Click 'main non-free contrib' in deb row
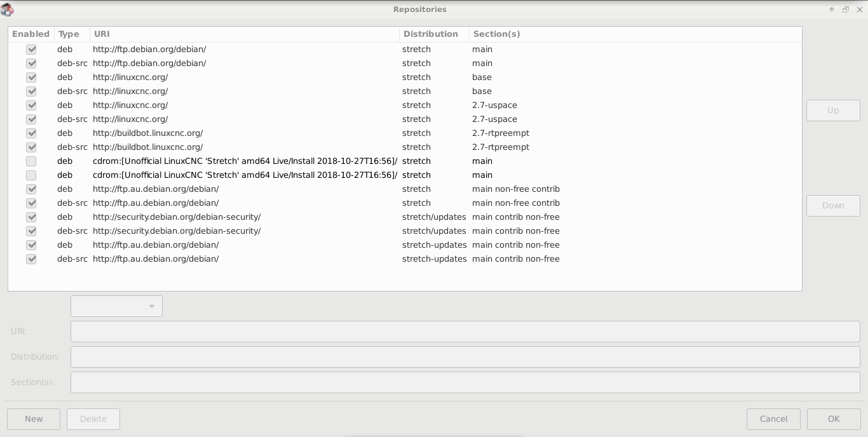The width and height of the screenshot is (868, 437). 516,189
